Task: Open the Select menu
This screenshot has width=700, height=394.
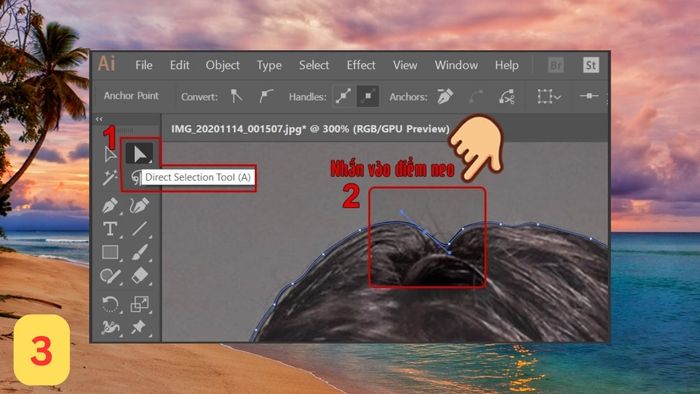Action: (x=314, y=65)
